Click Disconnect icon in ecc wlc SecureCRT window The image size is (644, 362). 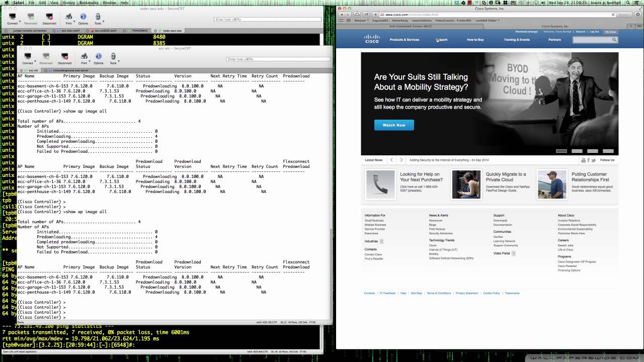pos(64,56)
